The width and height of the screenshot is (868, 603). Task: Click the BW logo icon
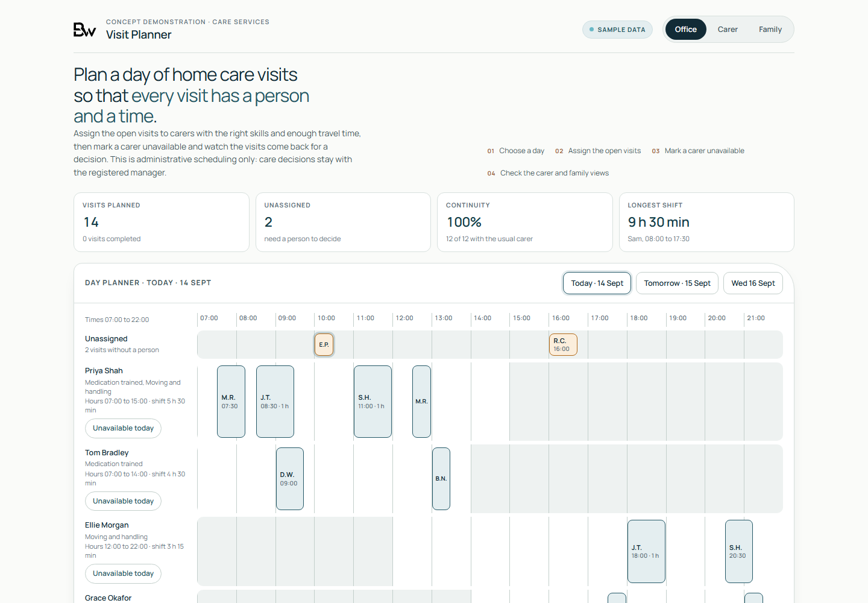(84, 30)
